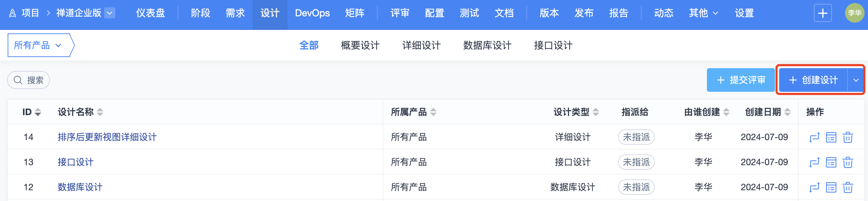Open the 李华 user avatar menu
Image resolution: width=868 pixels, height=201 pixels.
click(x=854, y=13)
